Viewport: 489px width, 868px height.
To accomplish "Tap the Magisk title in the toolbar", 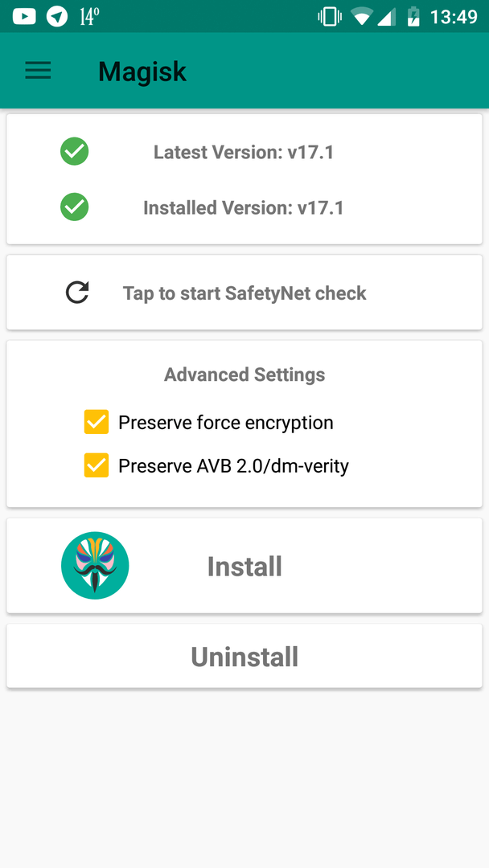I will [x=142, y=72].
